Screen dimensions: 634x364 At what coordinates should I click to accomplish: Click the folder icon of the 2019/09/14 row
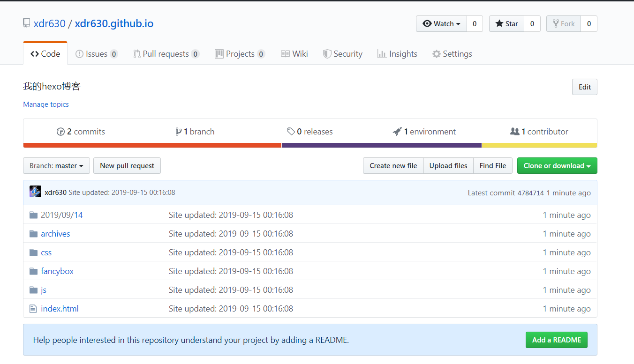tap(33, 215)
